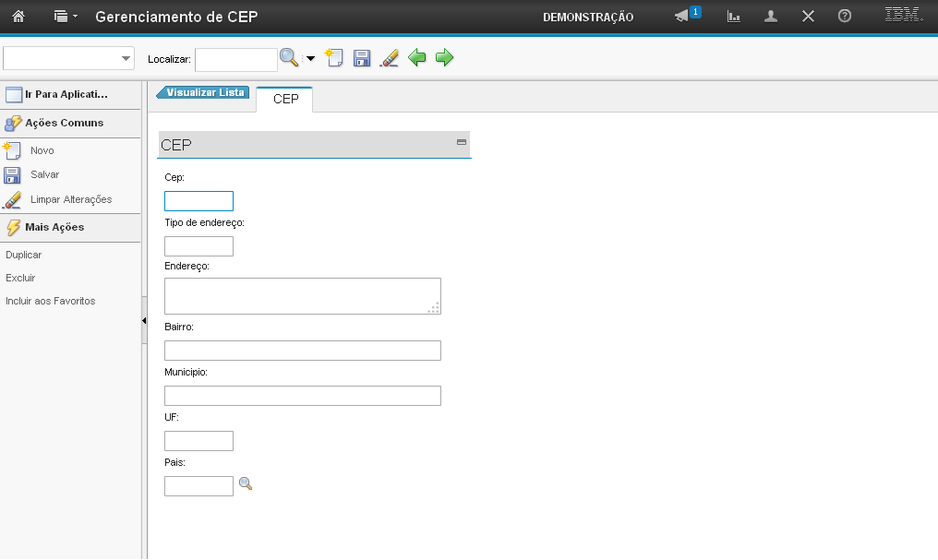Collapse the CEP section header

pos(461,142)
